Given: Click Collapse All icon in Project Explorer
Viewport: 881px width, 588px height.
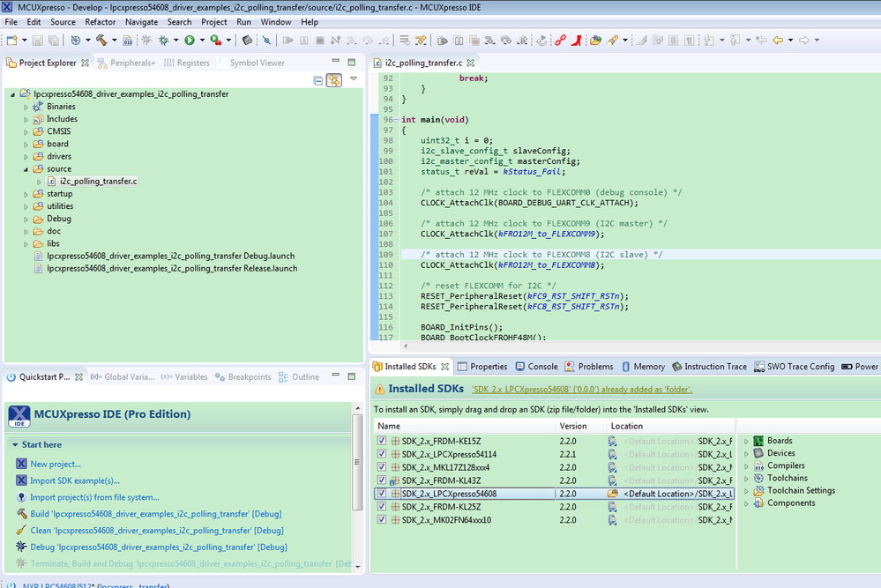Looking at the screenshot, I should (318, 80).
